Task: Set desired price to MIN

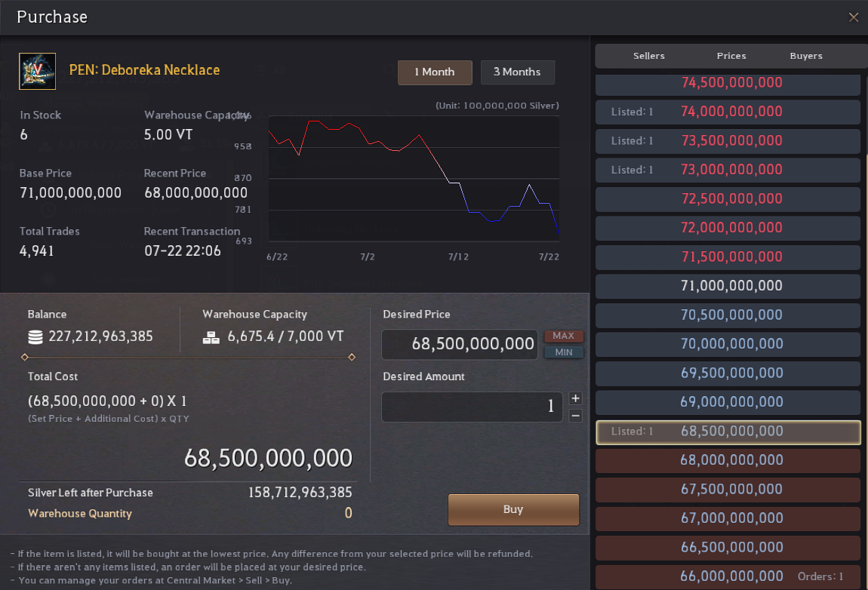Action: [564, 352]
